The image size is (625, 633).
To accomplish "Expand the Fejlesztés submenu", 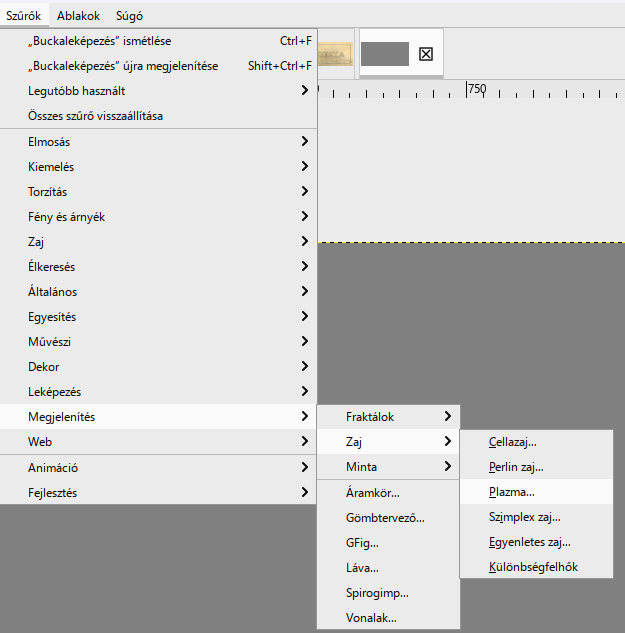I will pos(158,493).
